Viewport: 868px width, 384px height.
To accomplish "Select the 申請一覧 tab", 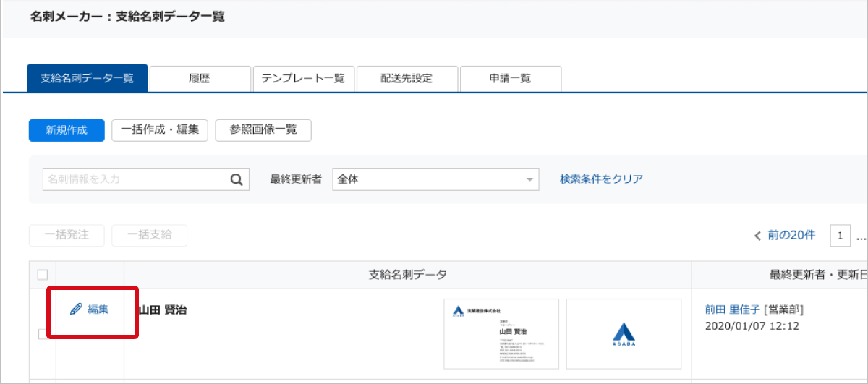I will point(510,78).
